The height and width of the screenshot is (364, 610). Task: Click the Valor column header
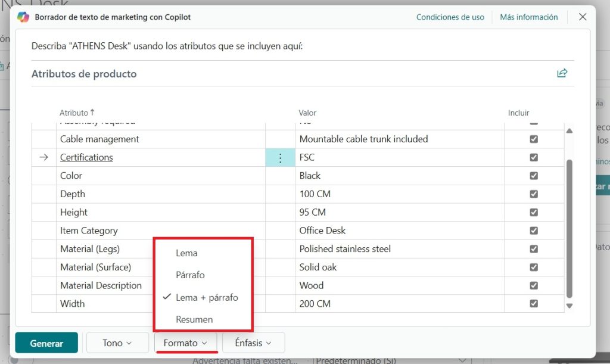[307, 113]
